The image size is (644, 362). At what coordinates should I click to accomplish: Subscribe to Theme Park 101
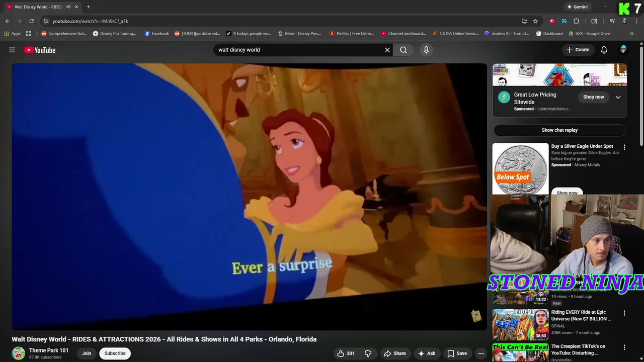115,353
